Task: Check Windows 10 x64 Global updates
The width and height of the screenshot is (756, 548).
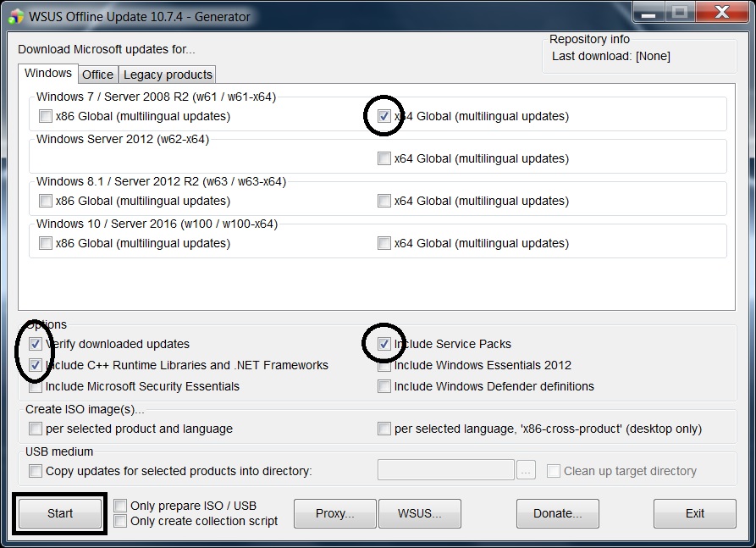Action: pyautogui.click(x=384, y=243)
